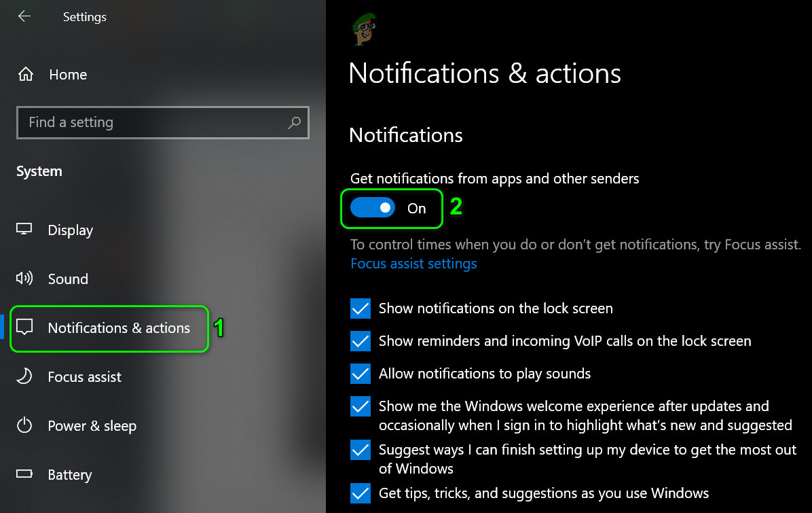Screen dimensions: 812x513
Task: Turn off Get notifications from apps toggle
Action: click(x=372, y=208)
